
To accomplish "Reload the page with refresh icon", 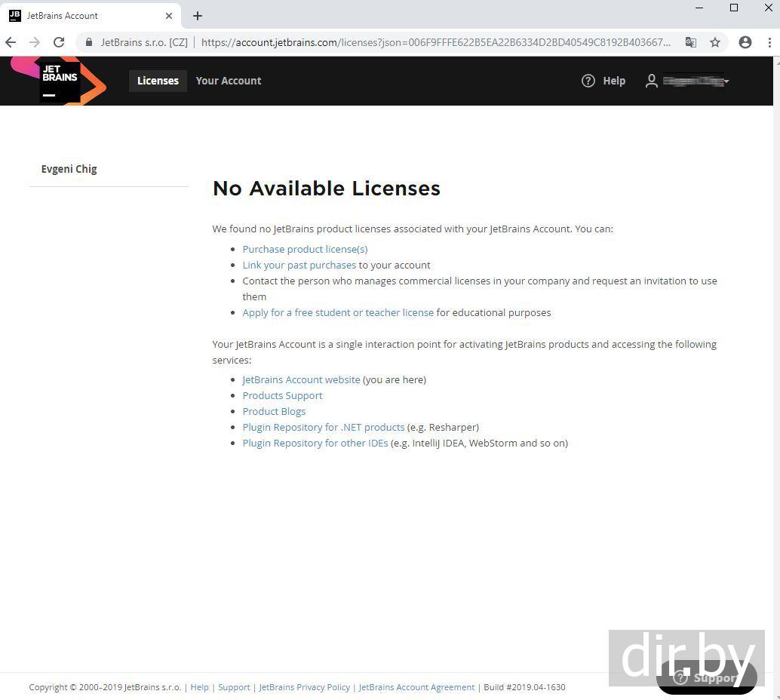I will click(x=59, y=42).
